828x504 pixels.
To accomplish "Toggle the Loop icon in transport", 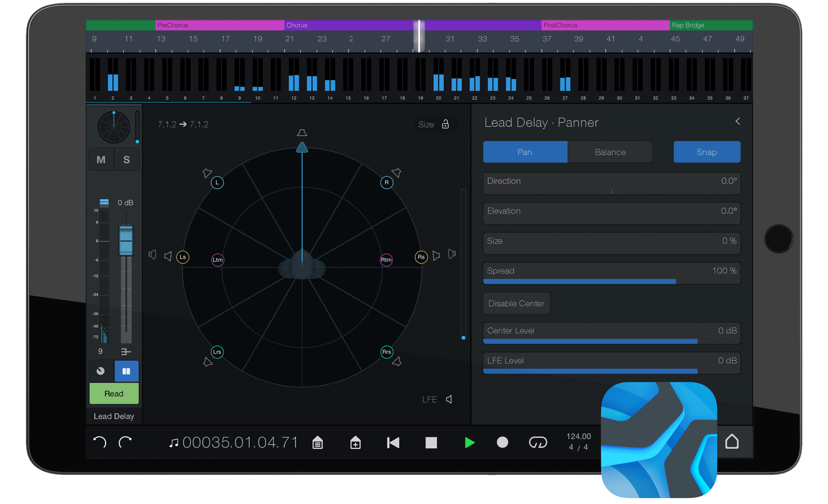I will 538,442.
